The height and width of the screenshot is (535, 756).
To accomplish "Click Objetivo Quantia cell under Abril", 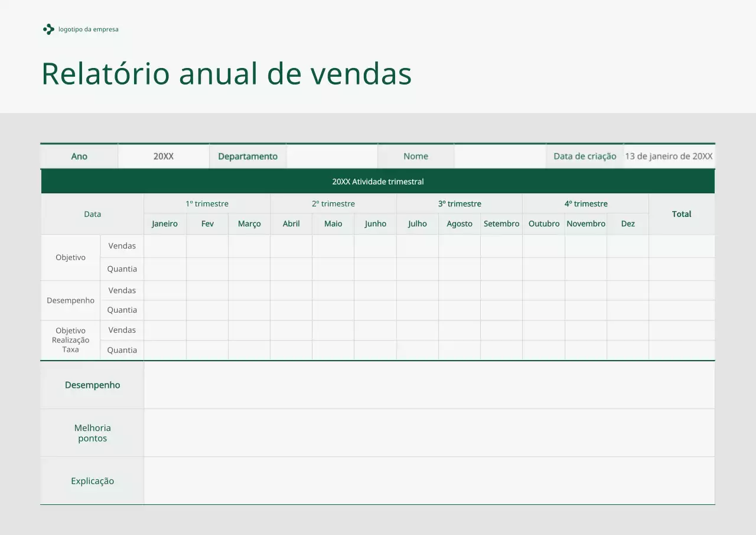I will coord(291,269).
